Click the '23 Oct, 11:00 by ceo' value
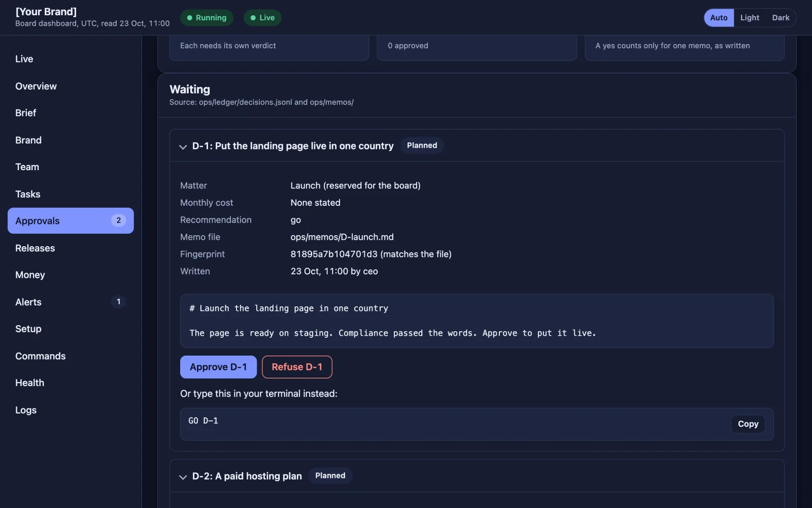Viewport: 812px width, 508px height. 334,271
